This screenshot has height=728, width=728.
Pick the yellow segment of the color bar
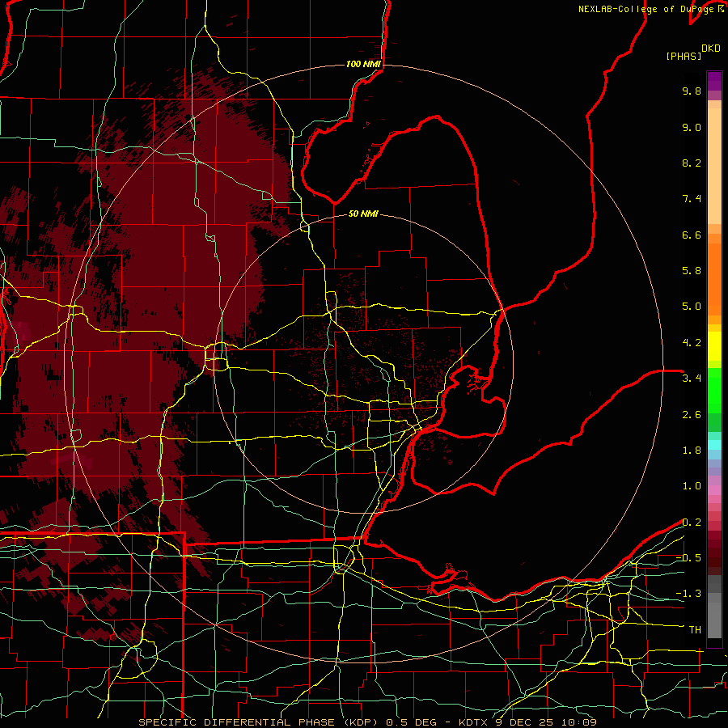click(x=714, y=346)
